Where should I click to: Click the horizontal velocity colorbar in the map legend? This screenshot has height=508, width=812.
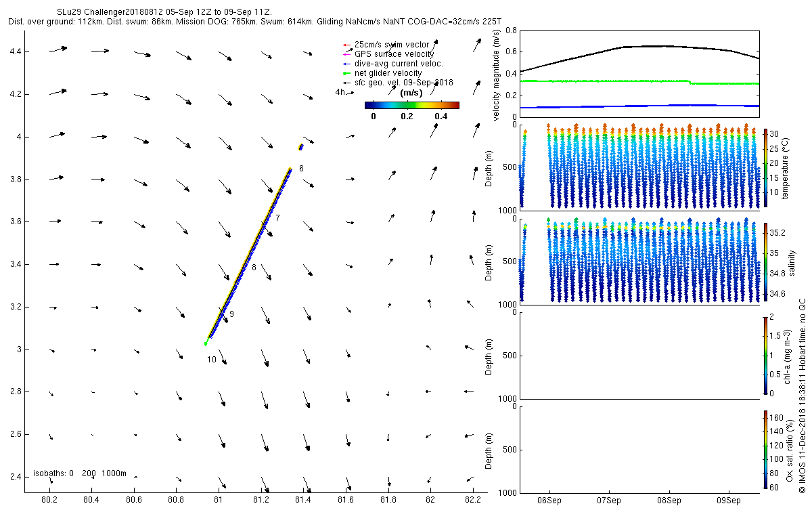coord(411,105)
